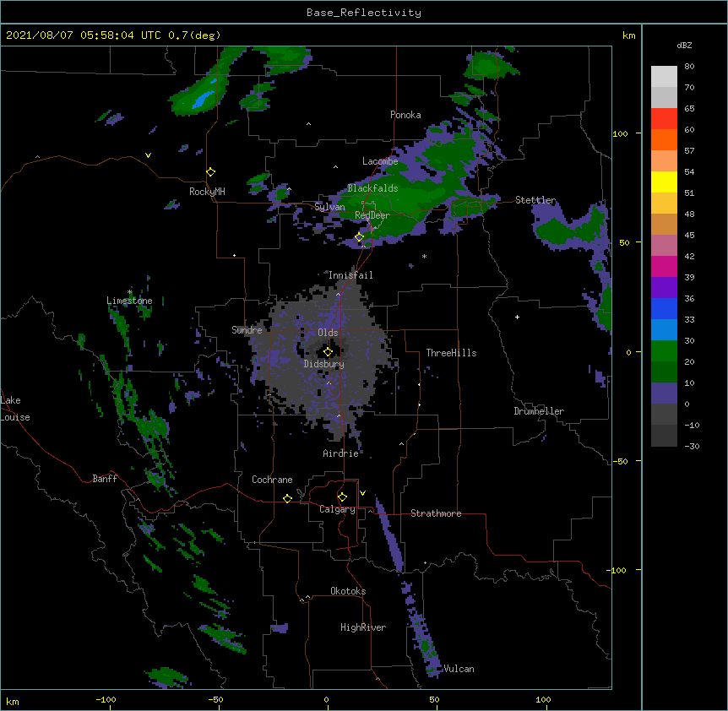Click the Strathmore city label

tap(436, 513)
